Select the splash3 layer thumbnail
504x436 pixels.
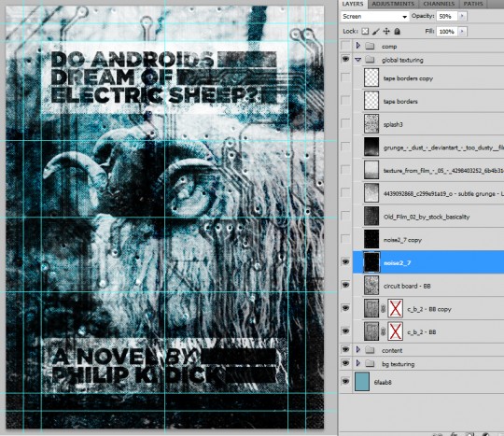(x=371, y=124)
